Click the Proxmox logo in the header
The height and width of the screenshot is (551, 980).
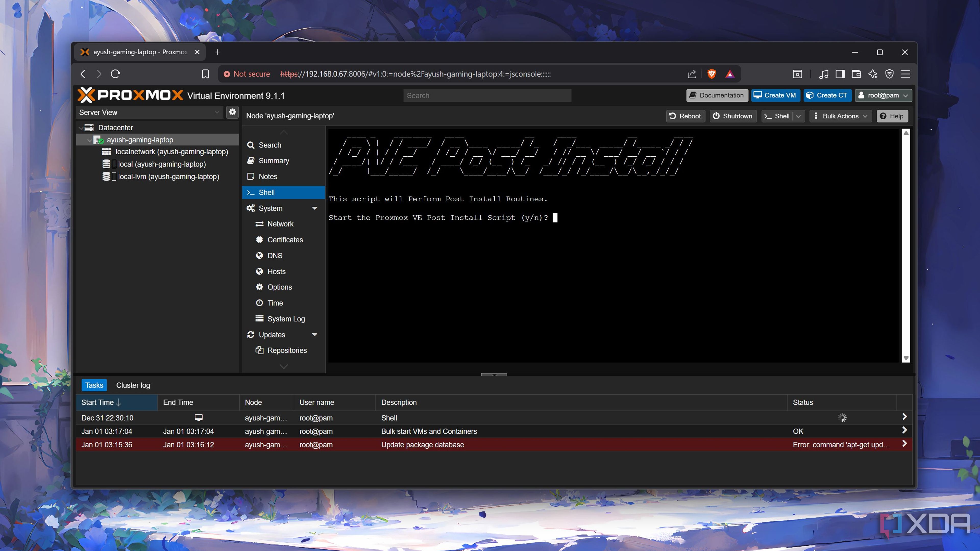pos(130,95)
